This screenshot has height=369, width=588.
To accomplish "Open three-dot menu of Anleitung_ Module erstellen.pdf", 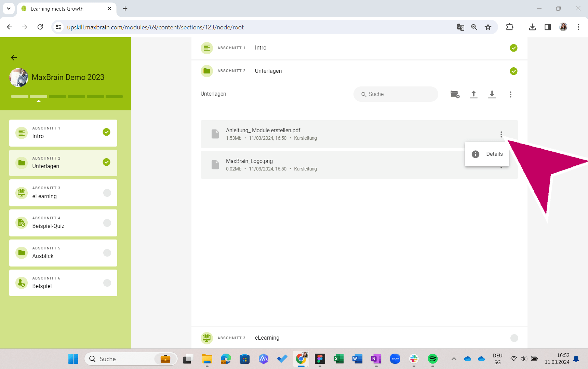I will click(501, 135).
